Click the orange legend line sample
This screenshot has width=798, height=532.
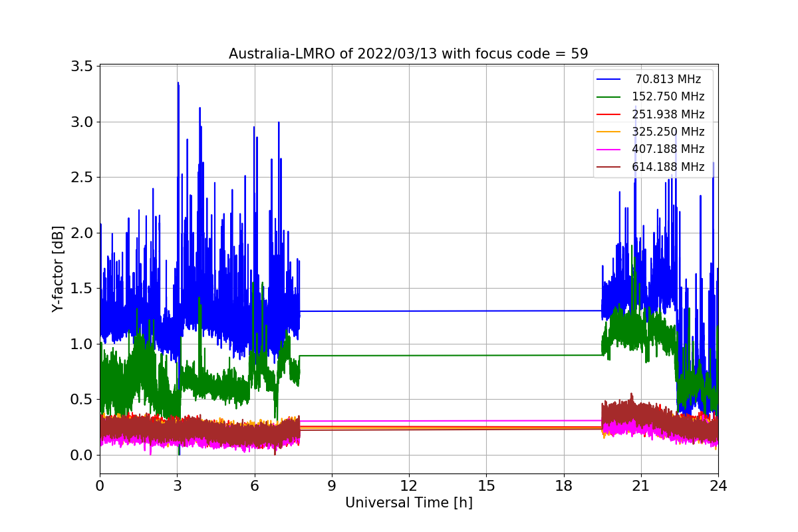pyautogui.click(x=610, y=132)
